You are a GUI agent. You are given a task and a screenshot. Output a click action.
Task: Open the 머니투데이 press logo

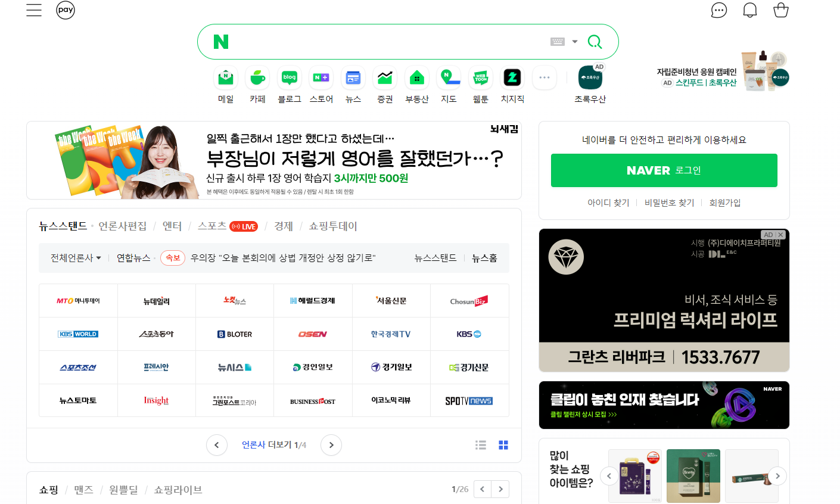(x=78, y=301)
